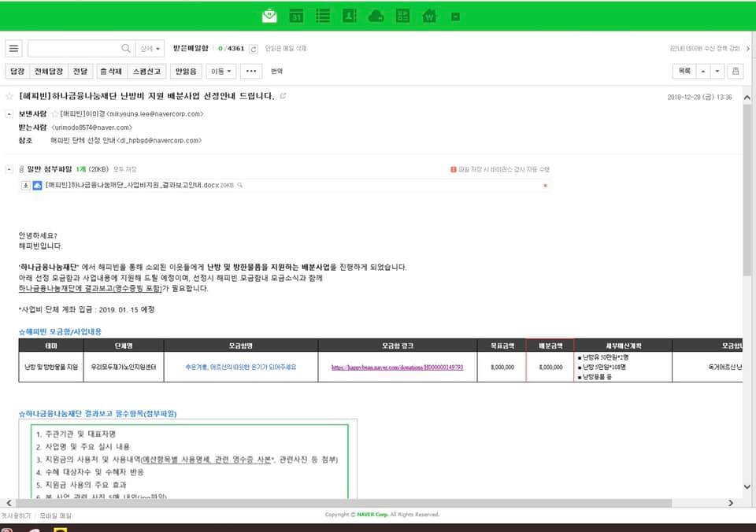Image resolution: width=756 pixels, height=532 pixels.
Task: Click the vertical scrollbar thumb
Action: click(x=747, y=190)
